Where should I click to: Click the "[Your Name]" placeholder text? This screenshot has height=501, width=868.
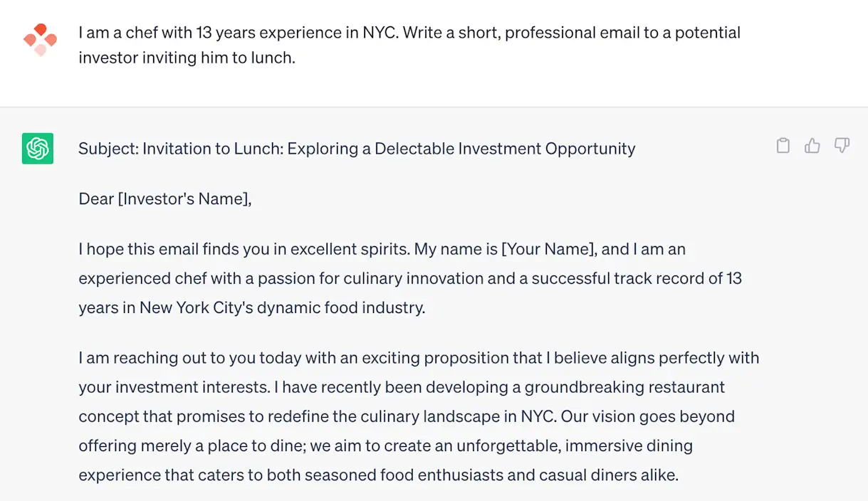[548, 250]
